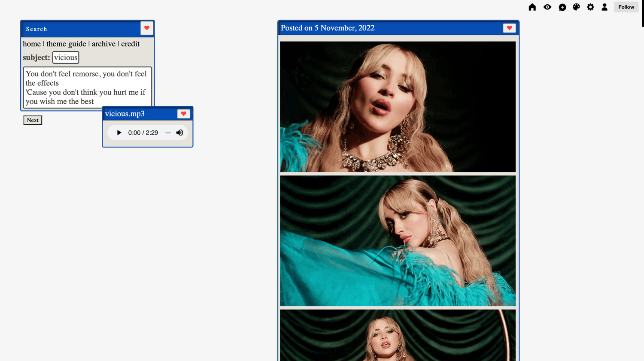Go to the Next page

33,120
